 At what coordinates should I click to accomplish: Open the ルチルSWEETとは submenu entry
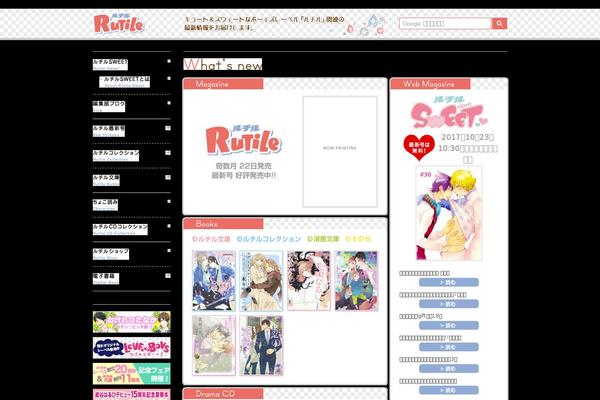pyautogui.click(x=124, y=82)
